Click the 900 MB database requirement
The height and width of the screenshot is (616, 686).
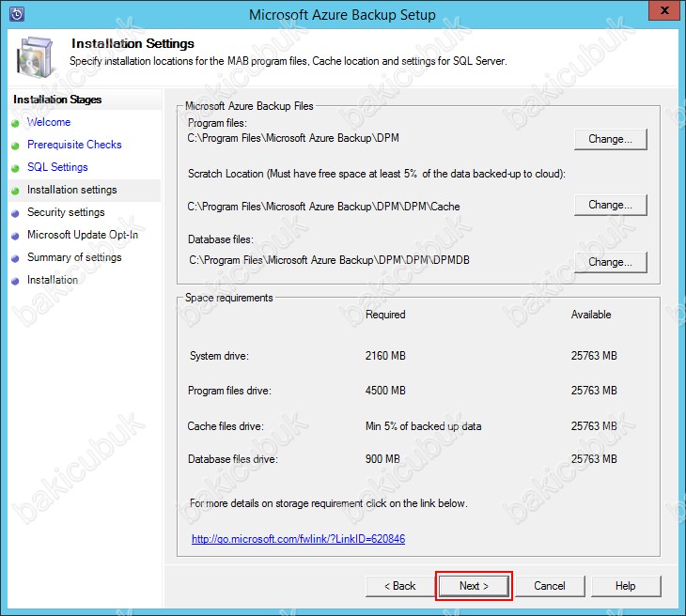coord(382,459)
